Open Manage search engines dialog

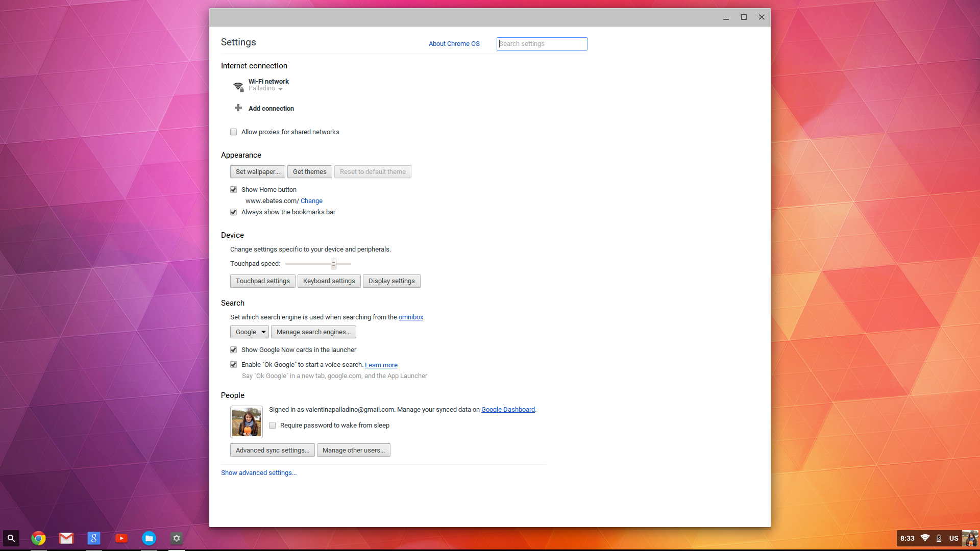pyautogui.click(x=313, y=332)
